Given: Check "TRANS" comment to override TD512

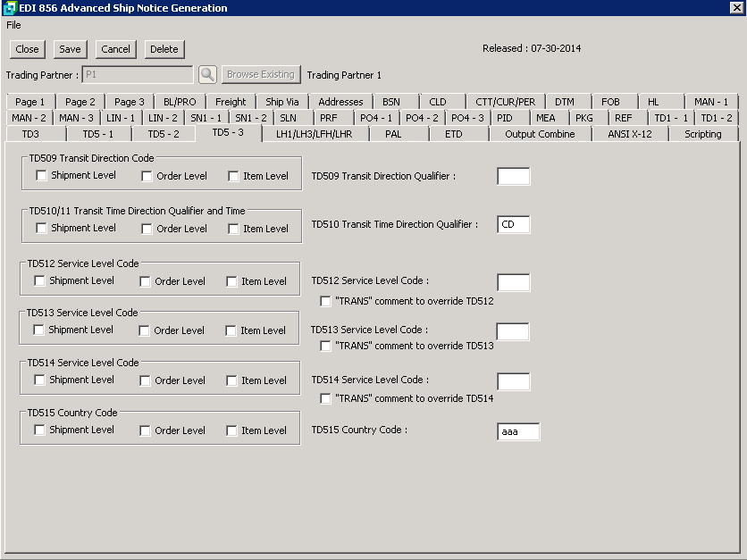Looking at the screenshot, I should pos(326,301).
